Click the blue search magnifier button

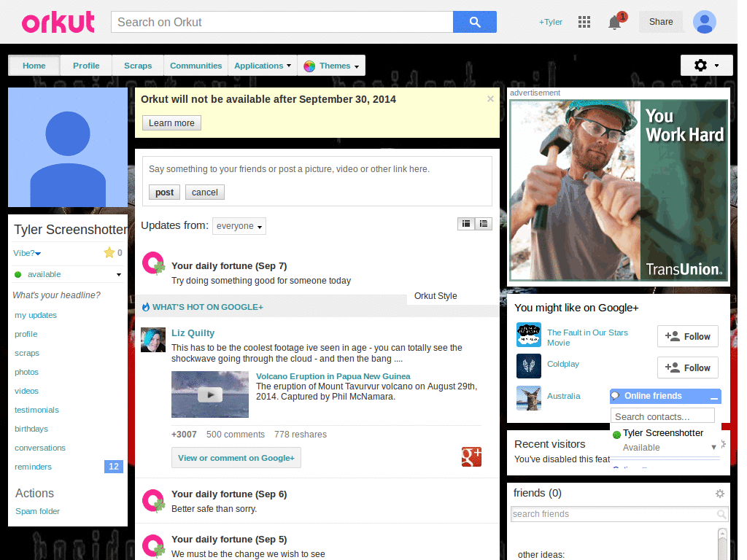[474, 22]
